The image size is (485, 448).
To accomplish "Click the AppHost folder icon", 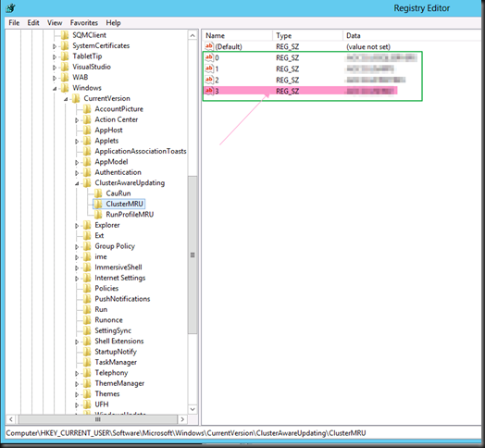I will (x=87, y=130).
